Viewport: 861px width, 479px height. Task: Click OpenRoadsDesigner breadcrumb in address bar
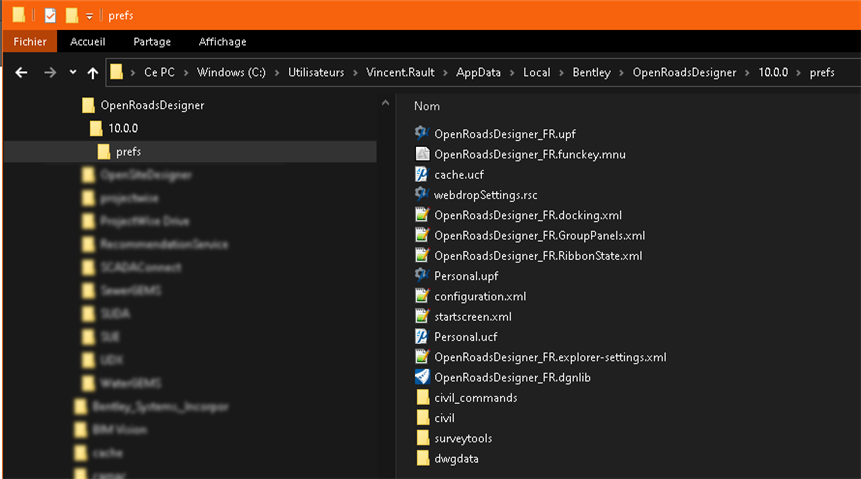click(x=684, y=73)
